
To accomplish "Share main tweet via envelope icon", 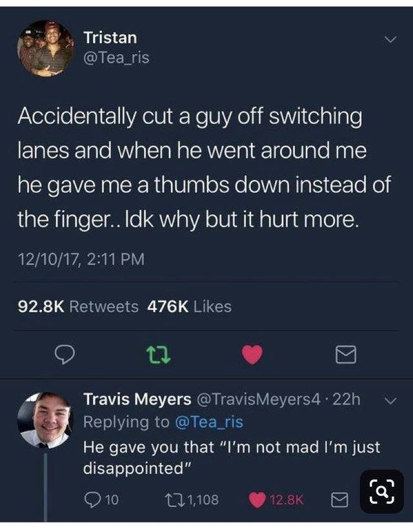I will [346, 355].
